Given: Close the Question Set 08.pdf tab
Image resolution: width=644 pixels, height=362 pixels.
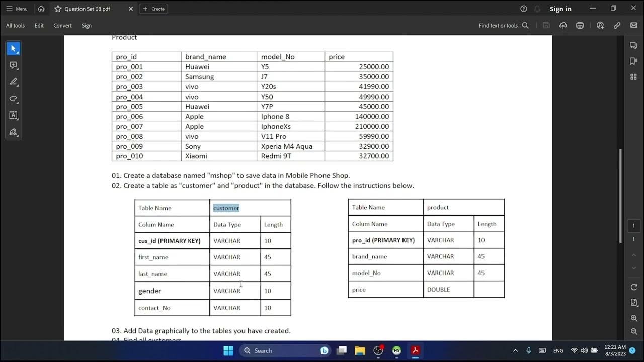Looking at the screenshot, I should click(131, 9).
